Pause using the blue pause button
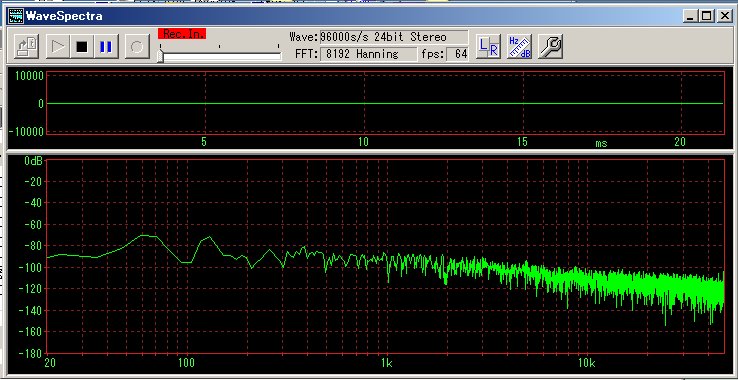738x380 pixels. coord(106,47)
